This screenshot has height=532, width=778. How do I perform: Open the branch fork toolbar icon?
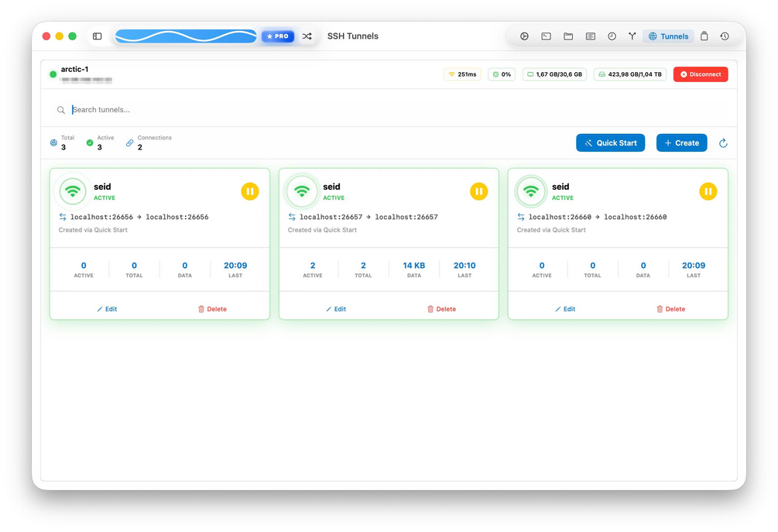click(632, 36)
